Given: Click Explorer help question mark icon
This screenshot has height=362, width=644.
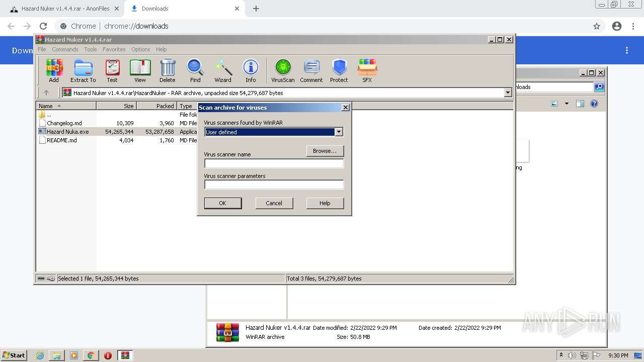Looking at the screenshot, I should tap(594, 104).
